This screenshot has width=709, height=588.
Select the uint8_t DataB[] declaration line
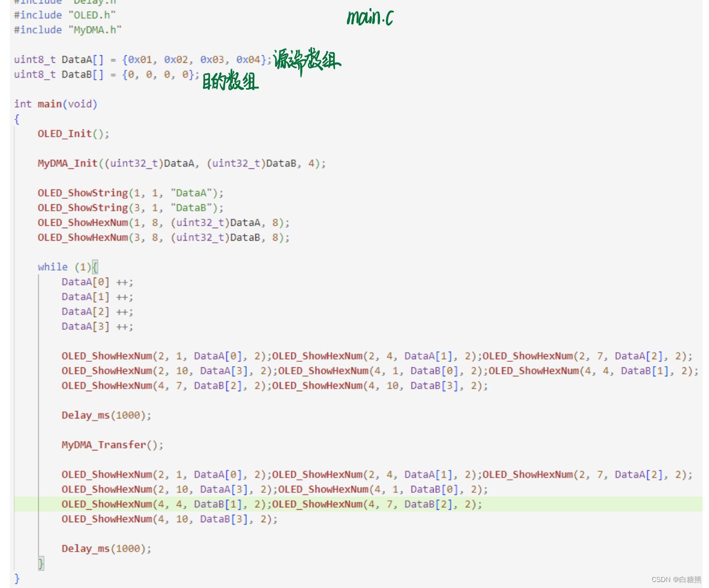tap(107, 75)
